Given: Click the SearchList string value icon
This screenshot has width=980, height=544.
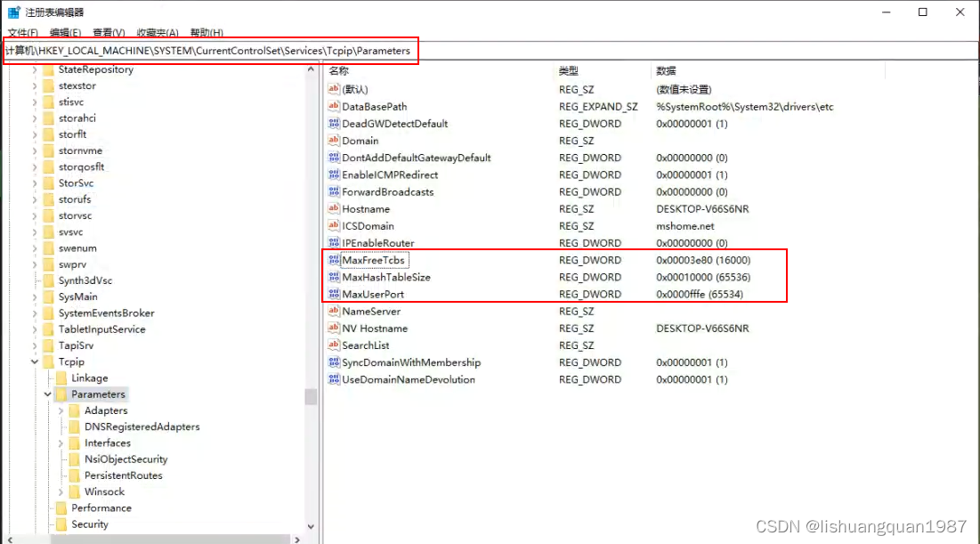Looking at the screenshot, I should (335, 345).
